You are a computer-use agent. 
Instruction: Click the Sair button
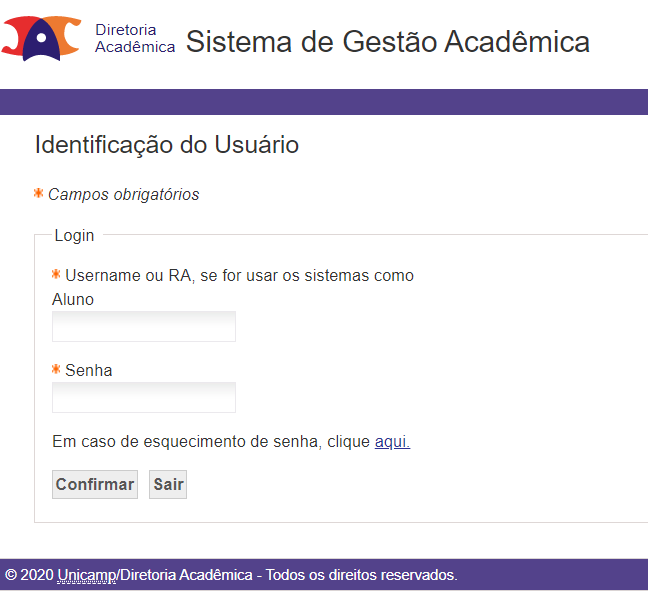click(x=168, y=484)
